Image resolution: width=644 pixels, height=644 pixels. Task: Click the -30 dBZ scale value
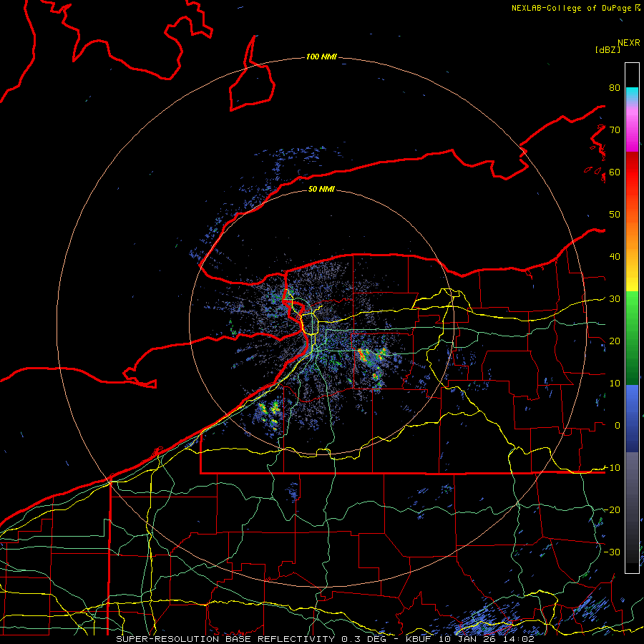point(612,552)
